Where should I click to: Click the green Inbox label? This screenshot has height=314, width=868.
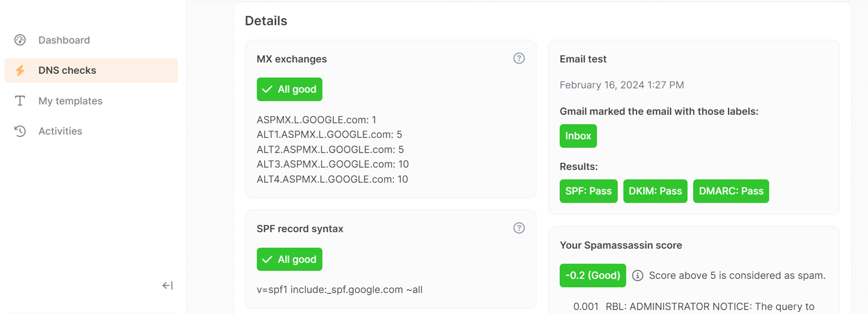coord(578,136)
